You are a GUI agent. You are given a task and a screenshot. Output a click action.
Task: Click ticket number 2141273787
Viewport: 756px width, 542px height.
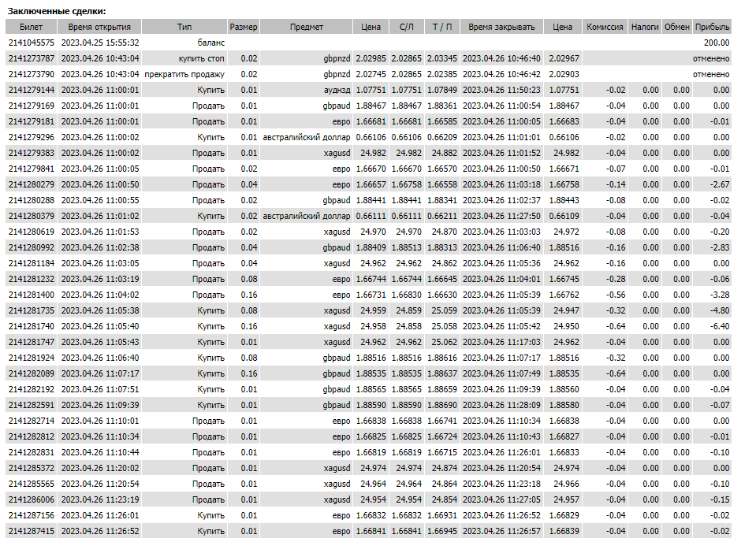click(x=32, y=58)
